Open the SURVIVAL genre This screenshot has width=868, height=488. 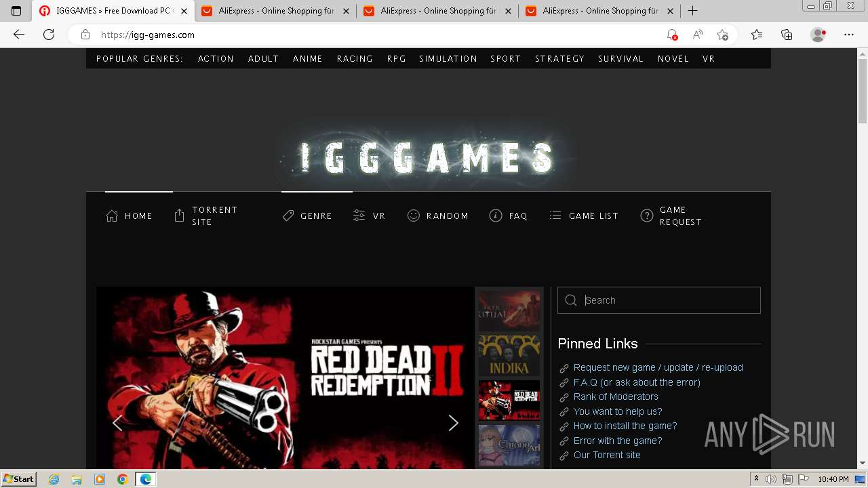(620, 59)
